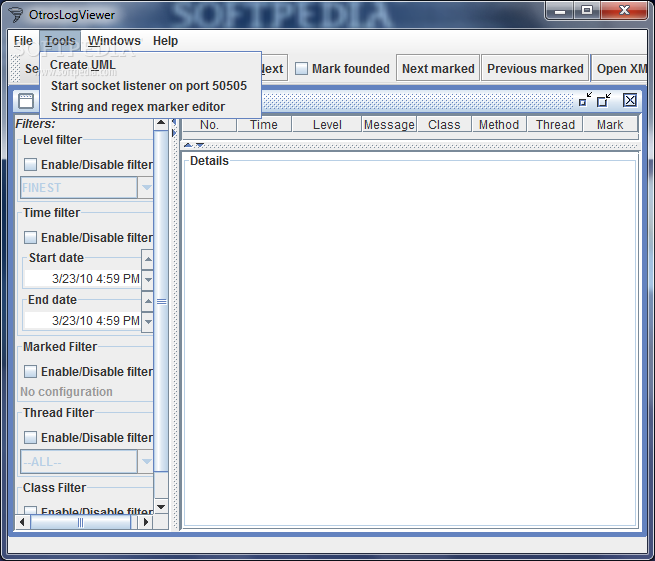
Task: Decrease End date with down spinner
Action: 147,322
